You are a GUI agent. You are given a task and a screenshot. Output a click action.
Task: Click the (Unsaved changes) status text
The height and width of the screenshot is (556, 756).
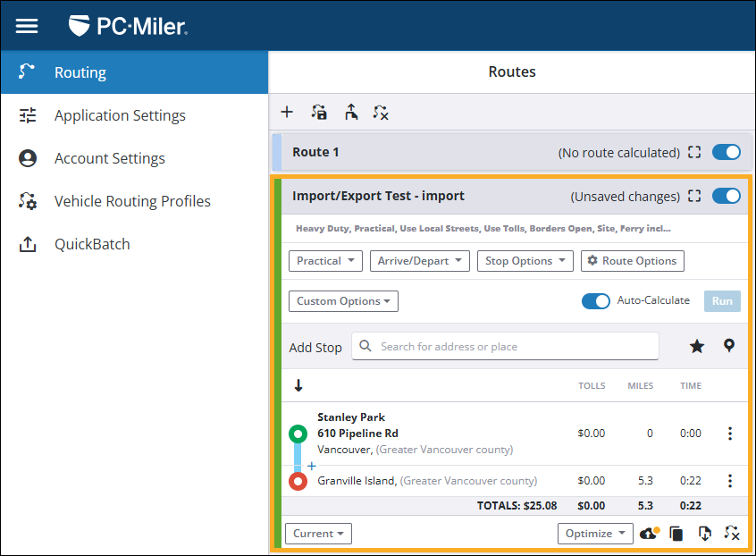[625, 197]
